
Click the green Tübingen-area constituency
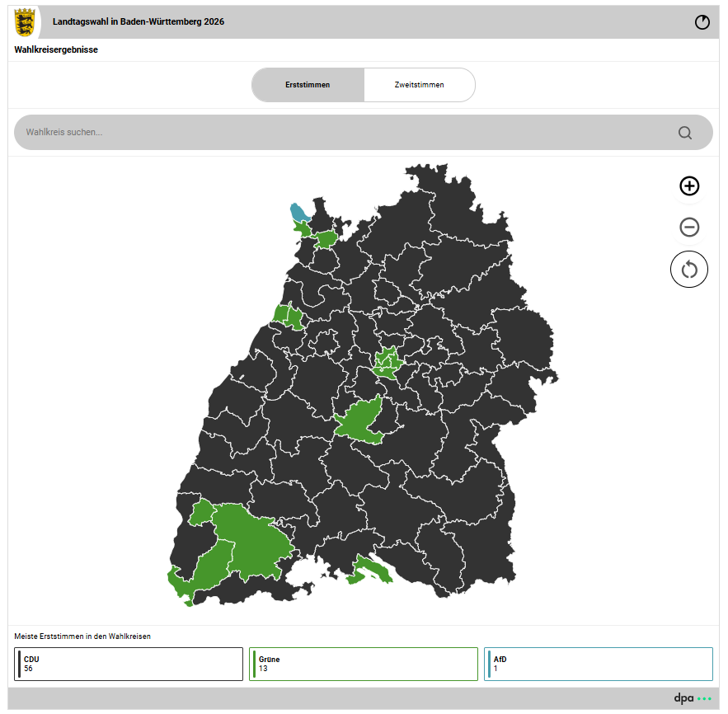coord(359,420)
